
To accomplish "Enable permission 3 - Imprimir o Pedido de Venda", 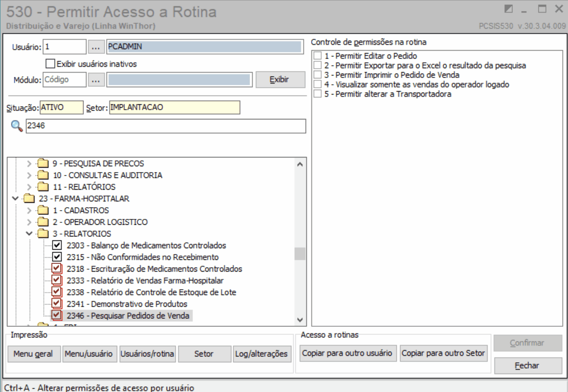I will pyautogui.click(x=318, y=75).
